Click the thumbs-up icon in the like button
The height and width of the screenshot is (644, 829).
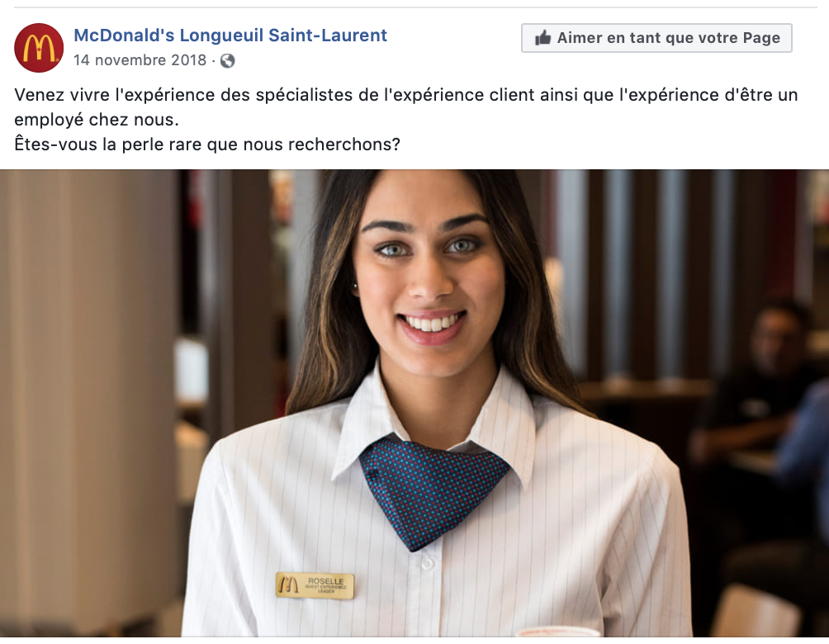(x=543, y=37)
